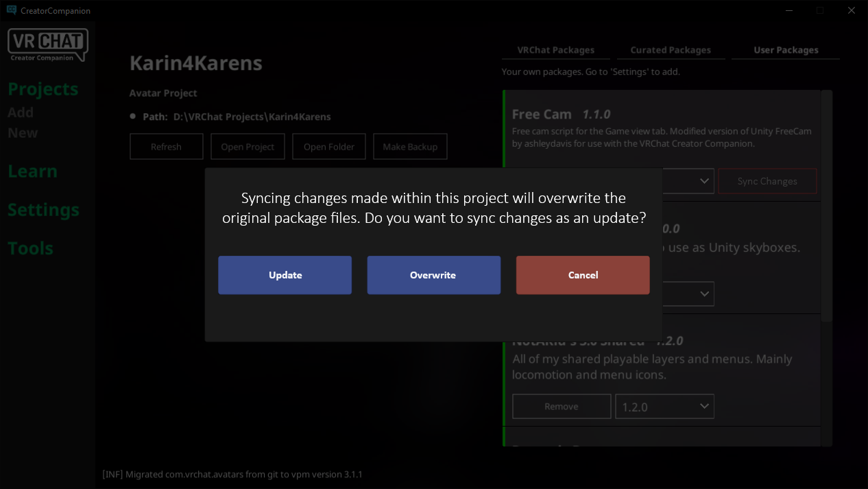
Task: Click the CreatorCompanion title bar app icon
Action: pos(12,10)
